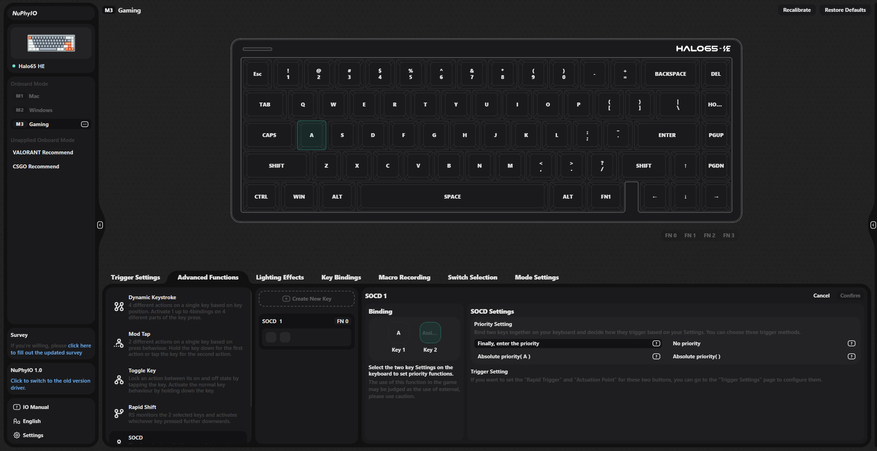Click the Recalibrate button

point(796,10)
